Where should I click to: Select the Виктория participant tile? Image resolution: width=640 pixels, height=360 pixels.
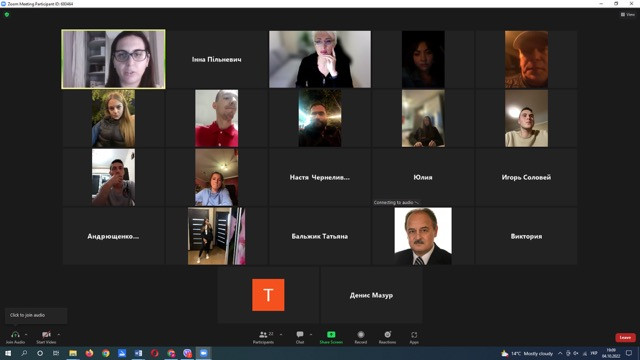[x=526, y=236]
